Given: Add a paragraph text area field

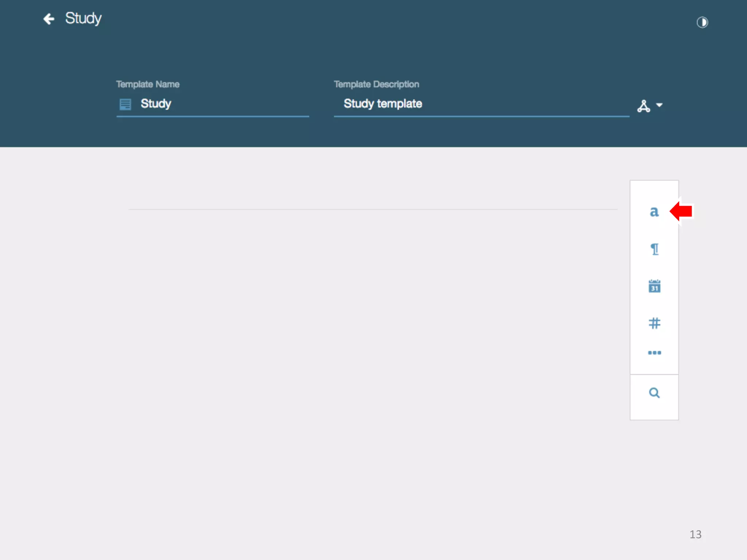Looking at the screenshot, I should click(x=654, y=249).
